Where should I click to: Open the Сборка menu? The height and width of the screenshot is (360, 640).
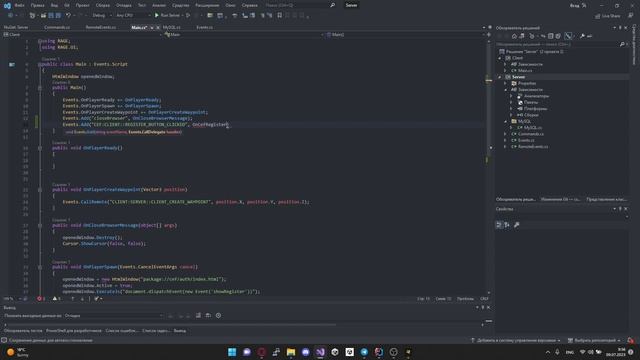click(x=103, y=5)
